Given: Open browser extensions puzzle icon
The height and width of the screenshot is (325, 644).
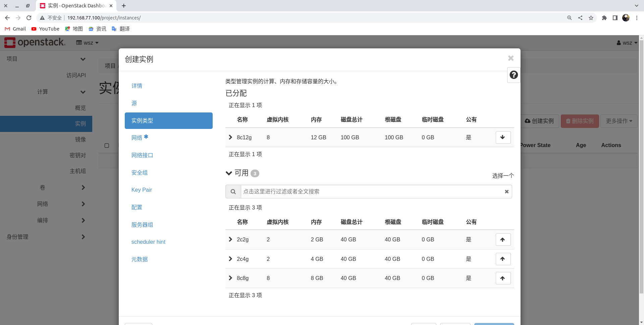Looking at the screenshot, I should point(604,18).
